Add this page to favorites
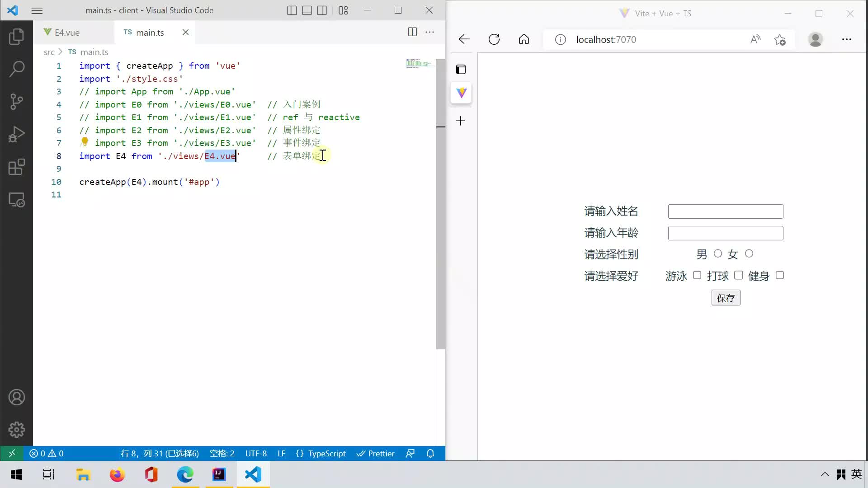Screen dimensions: 868x488 [x=780, y=40]
